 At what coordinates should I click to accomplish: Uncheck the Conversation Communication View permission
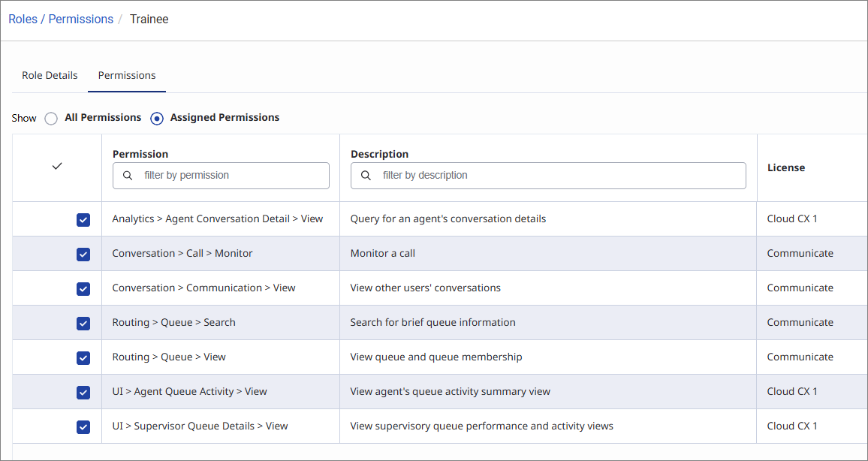[83, 289]
